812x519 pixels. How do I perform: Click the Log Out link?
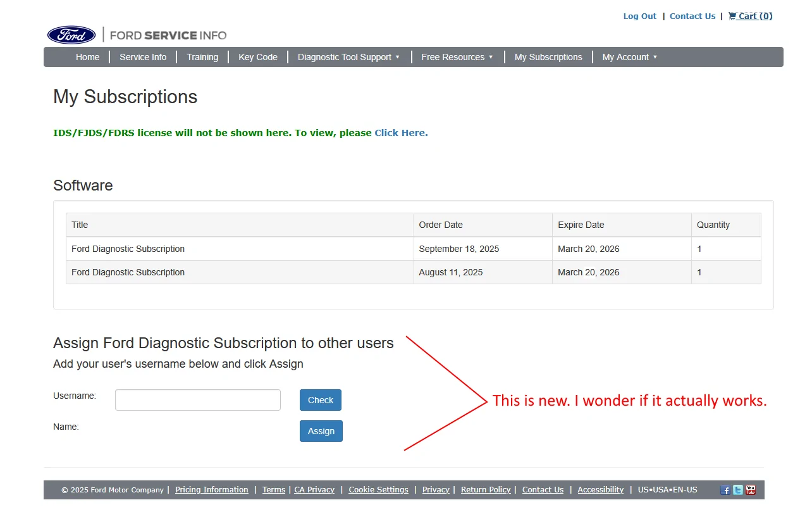coord(639,16)
